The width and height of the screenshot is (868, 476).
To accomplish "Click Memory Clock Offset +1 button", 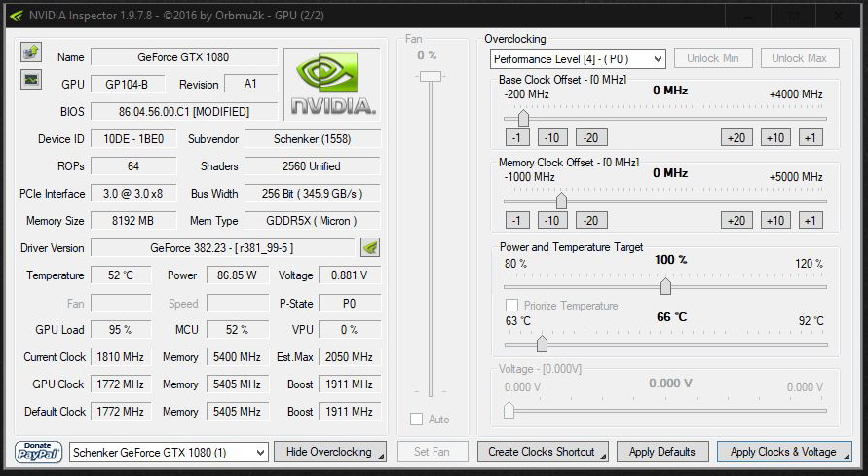I will (x=811, y=221).
